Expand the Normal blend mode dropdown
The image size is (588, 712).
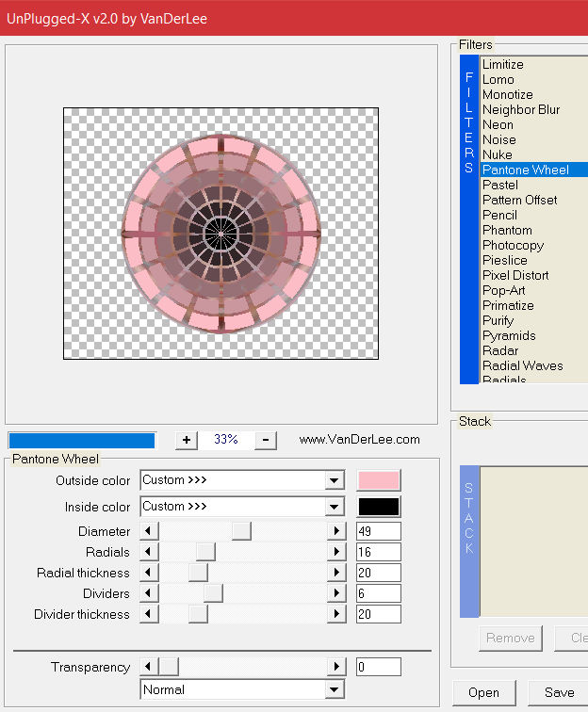click(335, 690)
